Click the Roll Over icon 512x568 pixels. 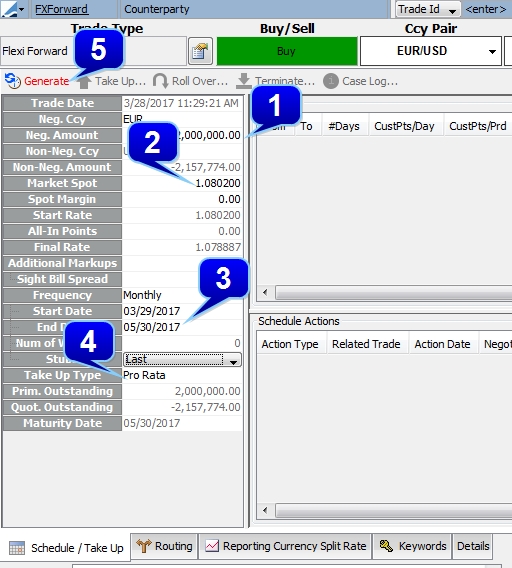[x=160, y=81]
